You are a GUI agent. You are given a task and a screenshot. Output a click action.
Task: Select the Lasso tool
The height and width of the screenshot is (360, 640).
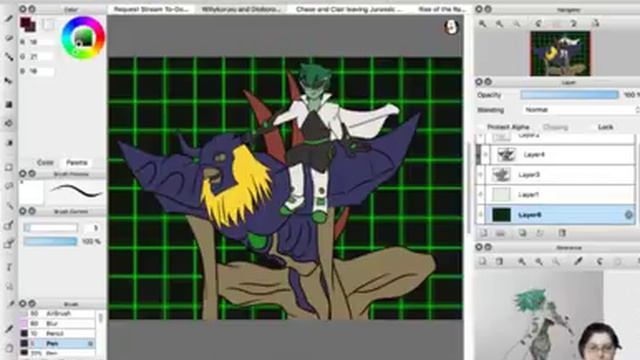tap(9, 187)
